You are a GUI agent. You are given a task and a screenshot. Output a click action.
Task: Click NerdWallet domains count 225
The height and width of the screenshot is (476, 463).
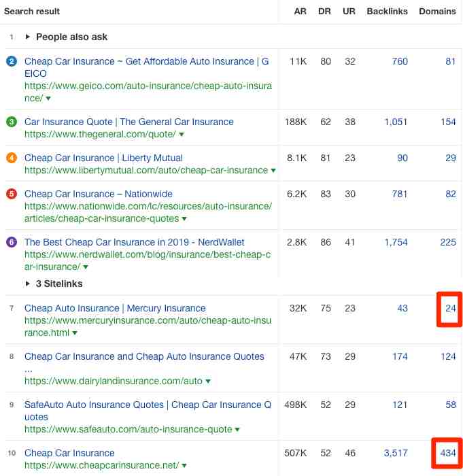point(448,242)
